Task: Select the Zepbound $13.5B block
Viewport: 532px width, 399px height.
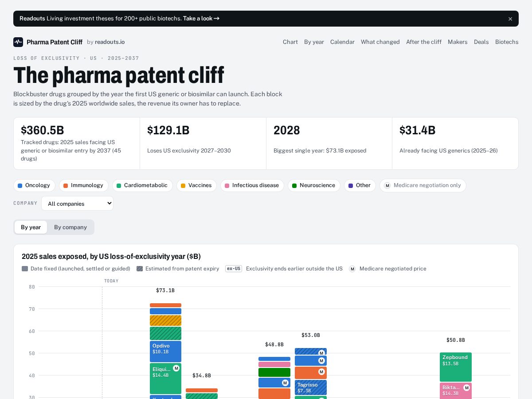Action: 456,367
